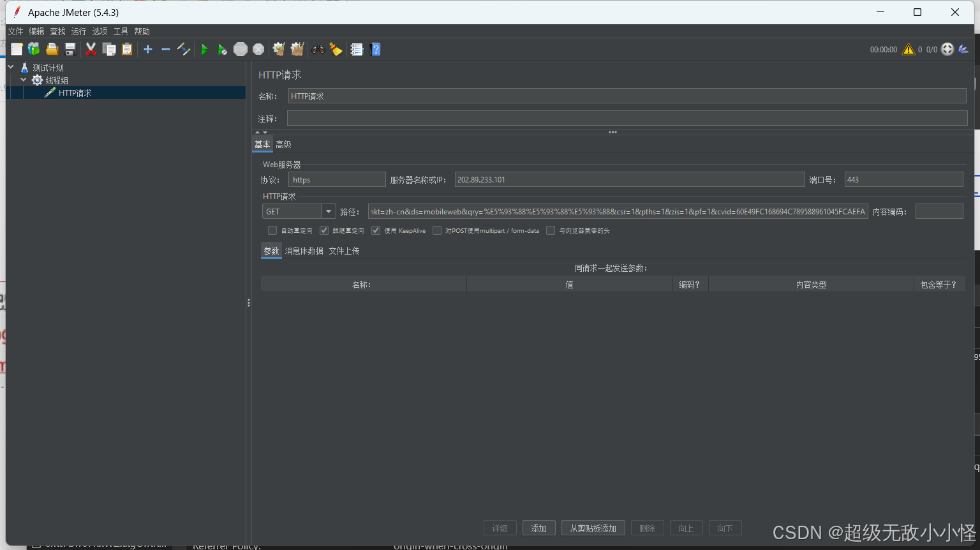
Task: Stop the running test with STOP icon
Action: pos(241,49)
